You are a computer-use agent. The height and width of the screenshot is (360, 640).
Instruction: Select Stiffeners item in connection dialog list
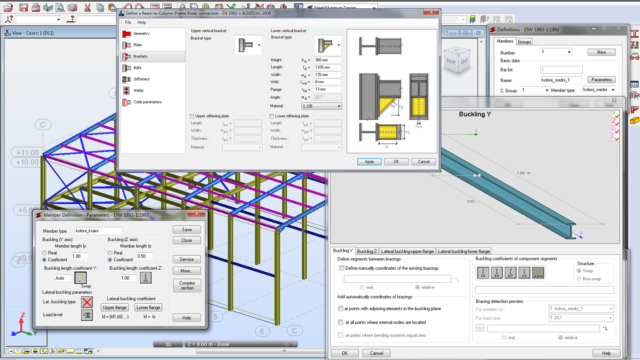pos(153,79)
